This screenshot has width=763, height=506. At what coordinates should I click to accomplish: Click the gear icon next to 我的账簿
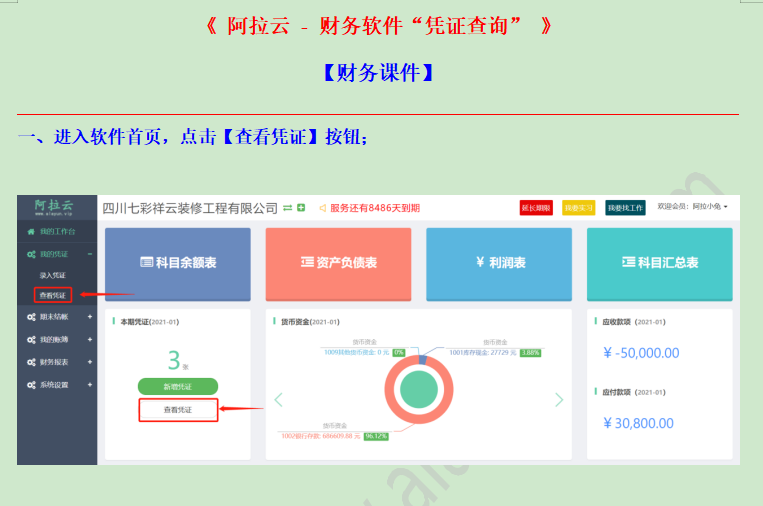click(31, 340)
